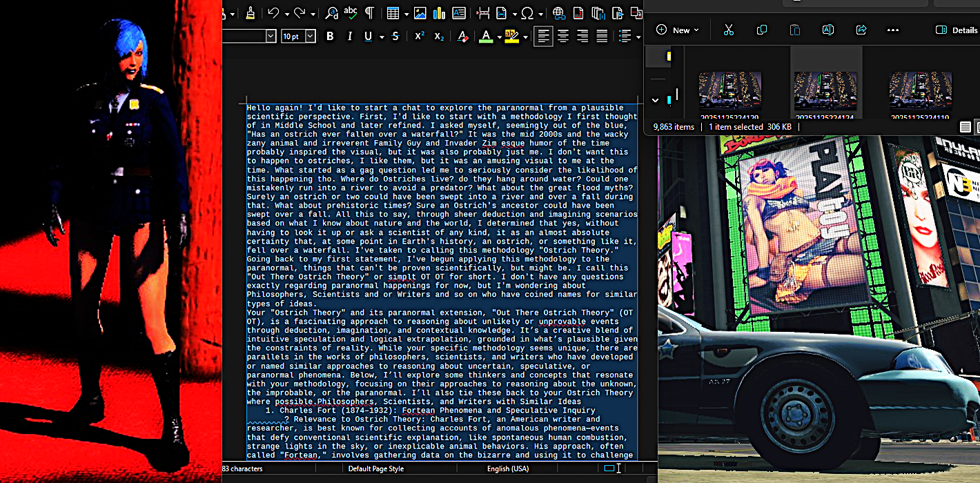This screenshot has width=980, height=483.
Task: Click the insert-mode cursor icon in the status bar
Action: pos(619,469)
